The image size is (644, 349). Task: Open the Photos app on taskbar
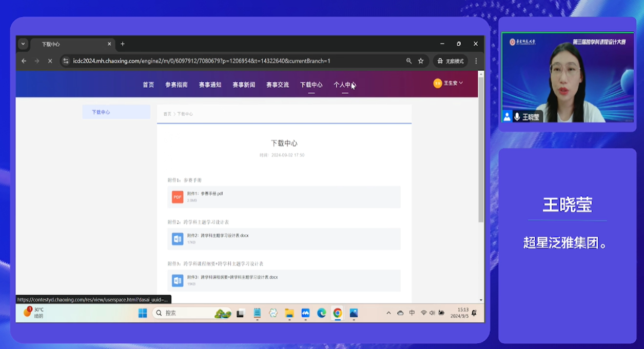354,313
